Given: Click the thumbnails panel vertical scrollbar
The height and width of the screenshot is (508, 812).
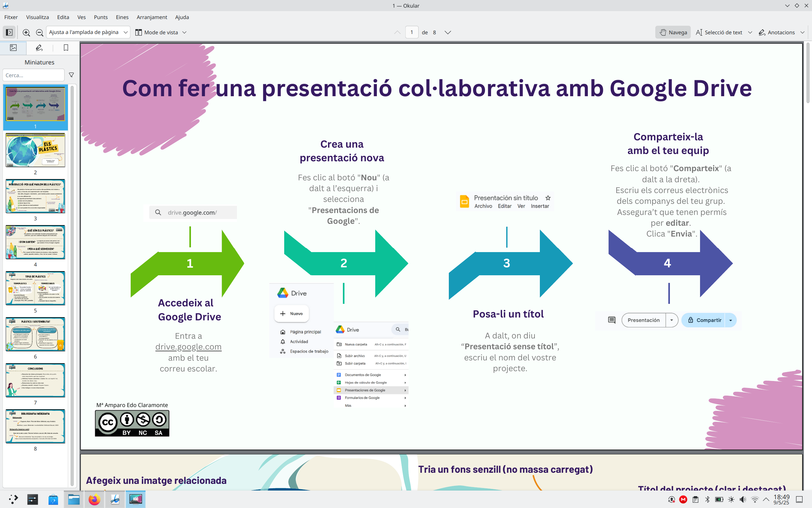Looking at the screenshot, I should pyautogui.click(x=72, y=285).
